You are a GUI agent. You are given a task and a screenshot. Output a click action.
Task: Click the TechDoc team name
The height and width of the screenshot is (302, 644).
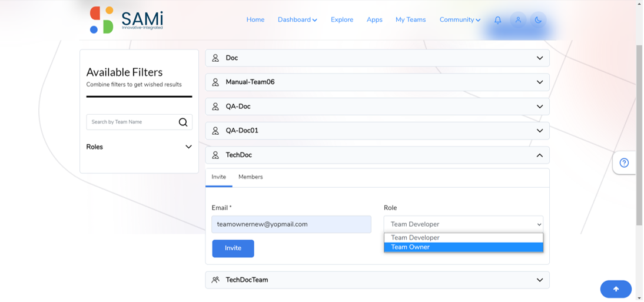click(x=239, y=155)
